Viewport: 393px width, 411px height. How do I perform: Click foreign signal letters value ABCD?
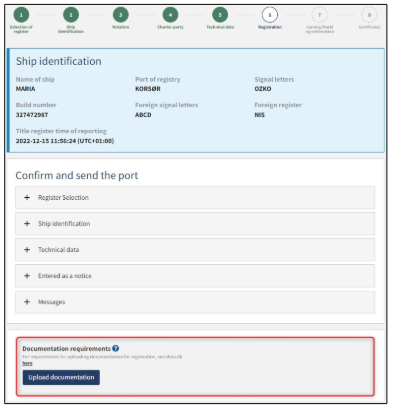[143, 115]
